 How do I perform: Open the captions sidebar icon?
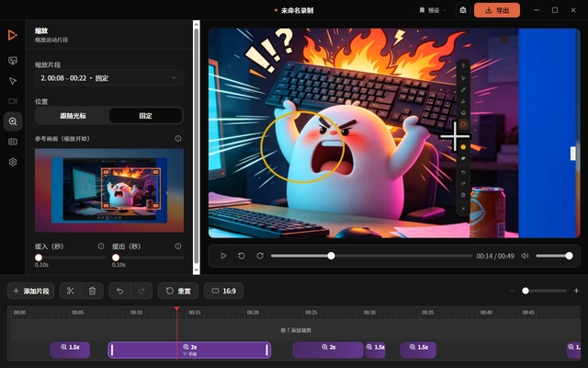coord(13,142)
